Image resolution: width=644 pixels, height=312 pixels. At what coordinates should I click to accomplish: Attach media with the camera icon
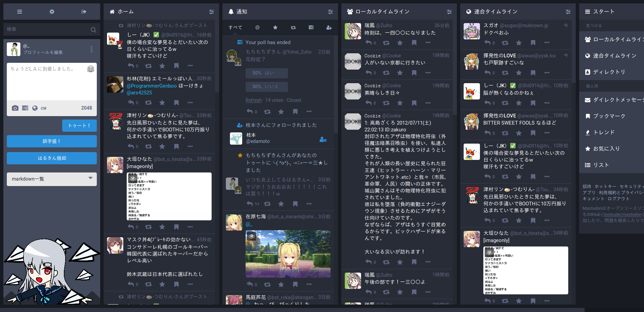point(15,108)
